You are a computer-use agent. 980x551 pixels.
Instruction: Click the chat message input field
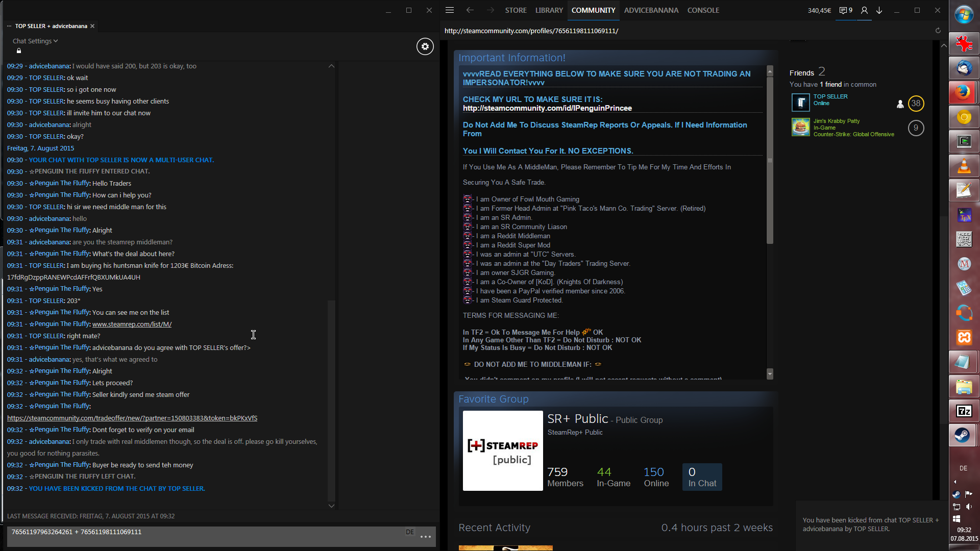coord(204,537)
